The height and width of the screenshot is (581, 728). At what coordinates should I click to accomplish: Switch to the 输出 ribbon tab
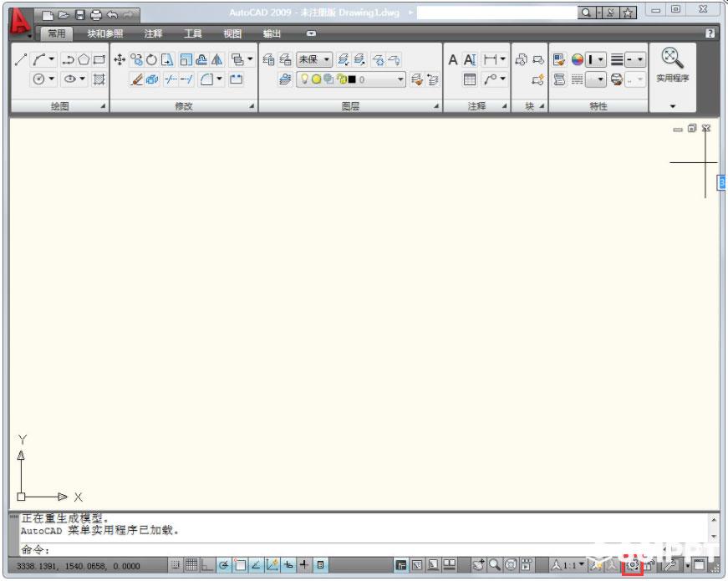pyautogui.click(x=272, y=33)
